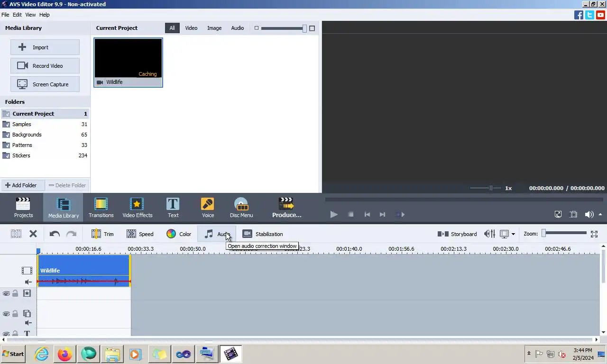
Task: Open the Trim tool
Action: click(x=102, y=234)
